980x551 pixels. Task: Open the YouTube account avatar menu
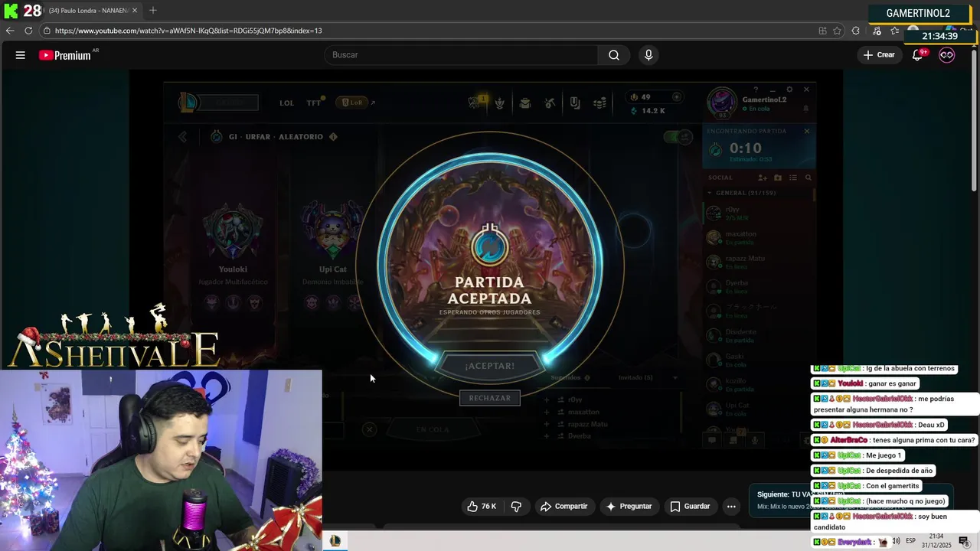947,55
